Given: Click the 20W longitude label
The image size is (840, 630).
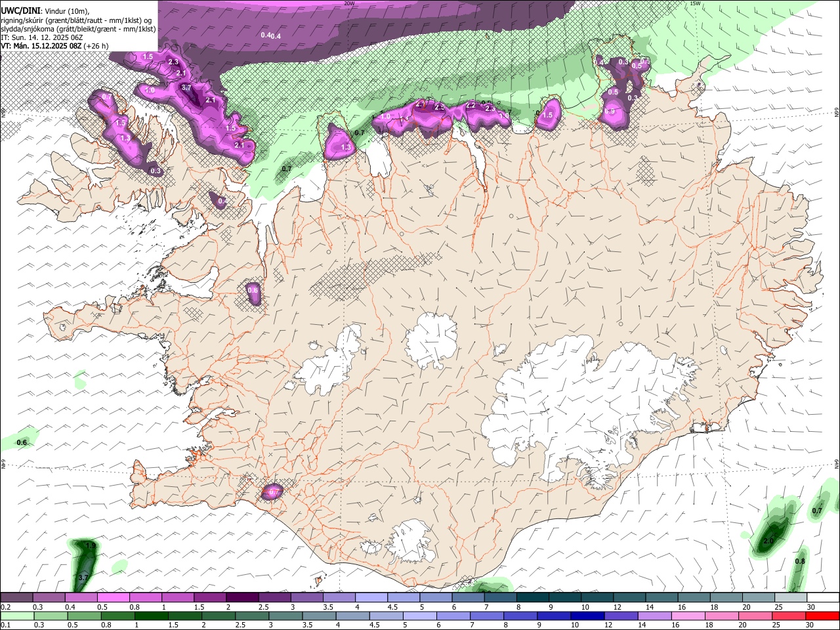Looking at the screenshot, I should pyautogui.click(x=349, y=3).
